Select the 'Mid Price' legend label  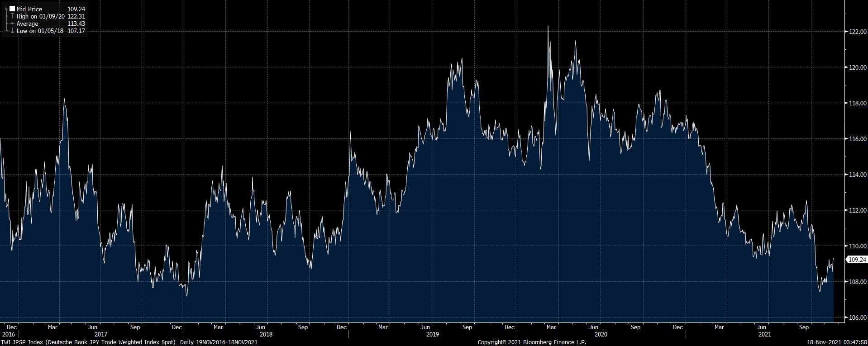click(29, 9)
